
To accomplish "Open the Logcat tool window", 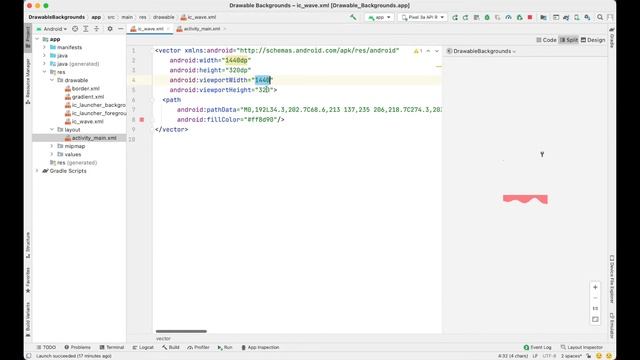I will pyautogui.click(x=143, y=347).
